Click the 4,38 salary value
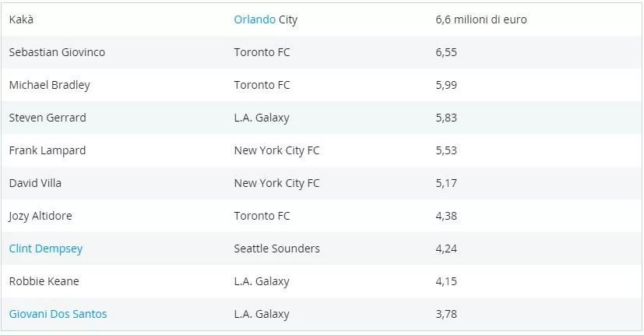Viewport: 644px width, 335px height. [446, 216]
